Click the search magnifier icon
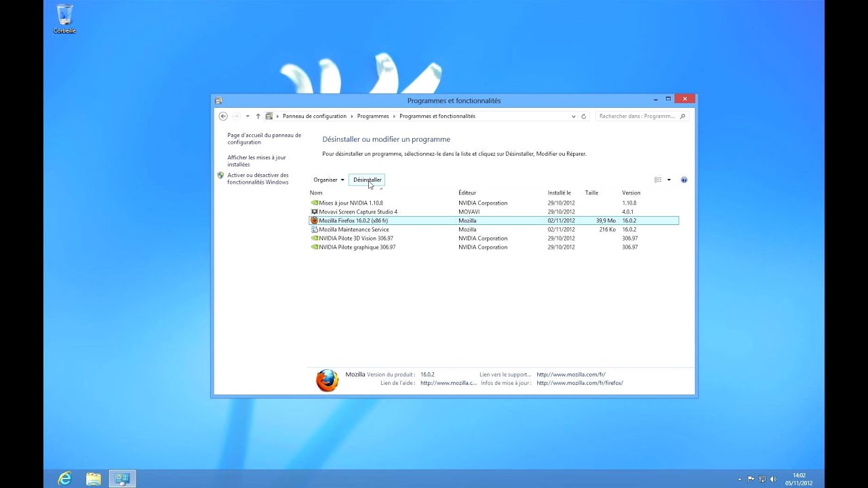 point(683,116)
